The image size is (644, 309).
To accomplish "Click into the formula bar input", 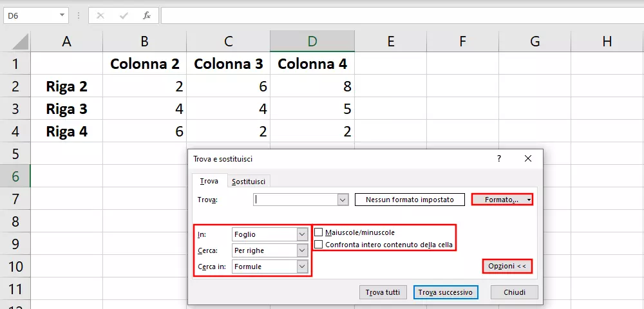I will 402,15.
